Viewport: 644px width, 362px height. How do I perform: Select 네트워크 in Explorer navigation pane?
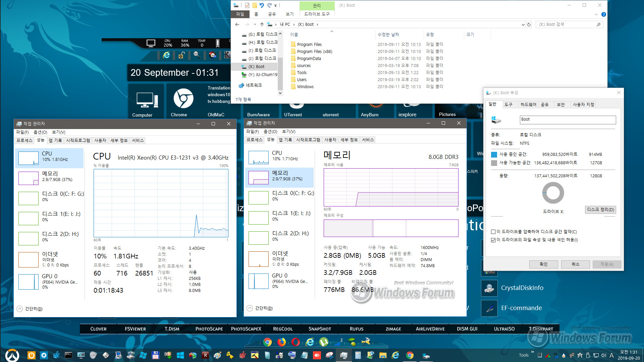point(254,85)
